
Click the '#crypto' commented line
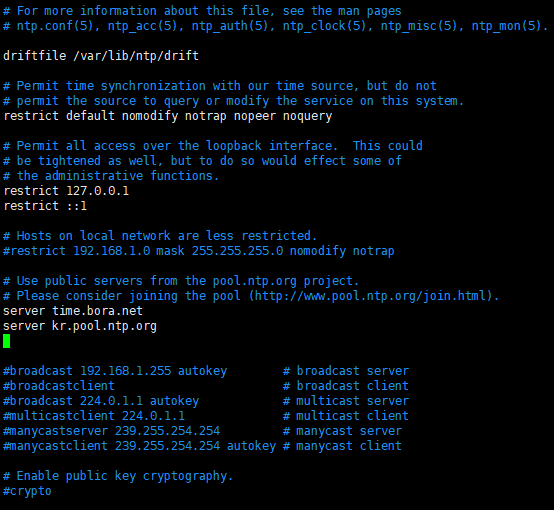(27, 491)
